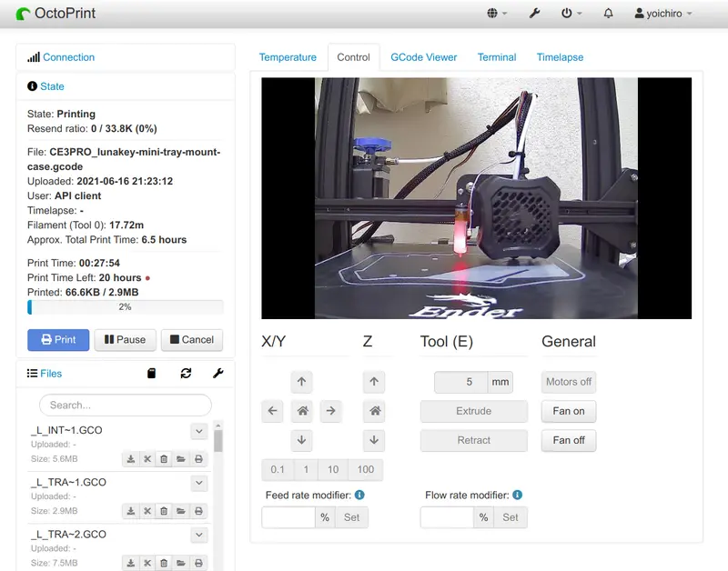Screen dimensions: 728x571
Task: Move Z axis down
Action: pos(374,440)
